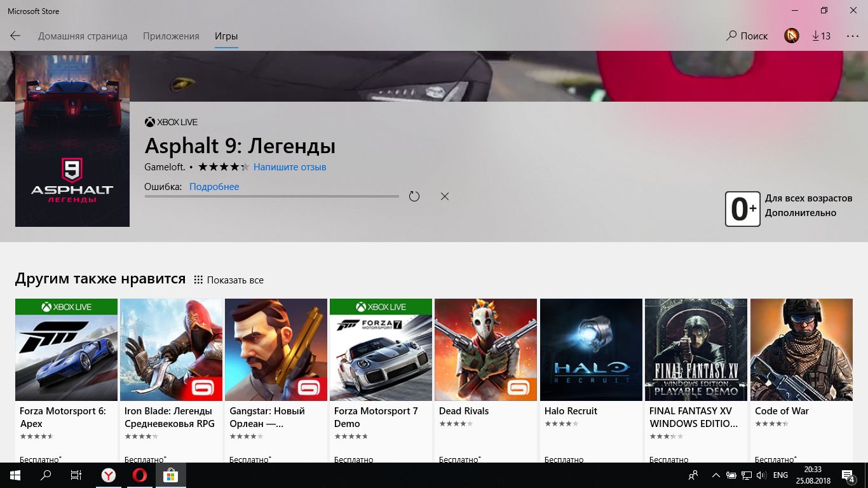Click the Xbox Live logo above the title
The height and width of the screenshot is (488, 868).
pyautogui.click(x=172, y=122)
